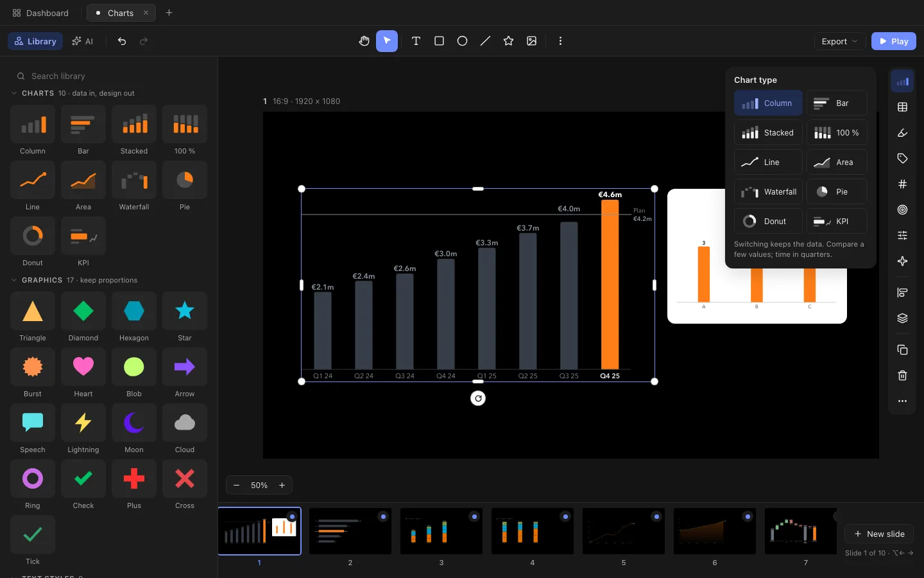Click the insert image tool
924x578 pixels.
531,41
